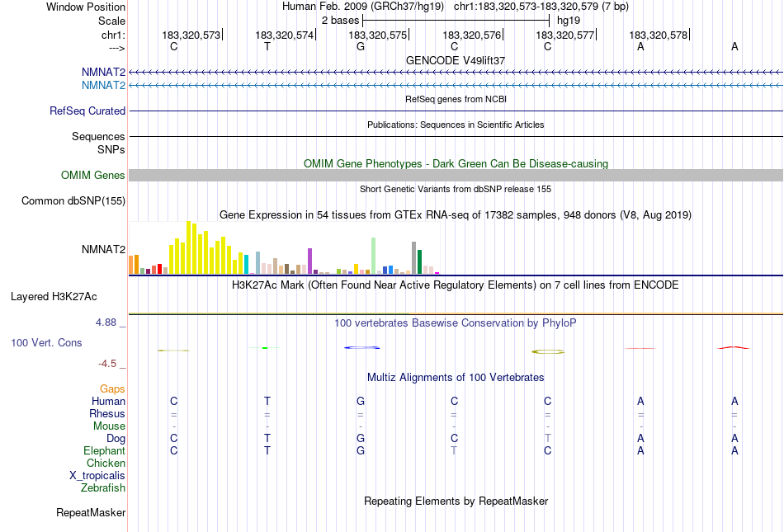Select the Dog species row label
This screenshot has height=532, width=784.
(116, 438)
